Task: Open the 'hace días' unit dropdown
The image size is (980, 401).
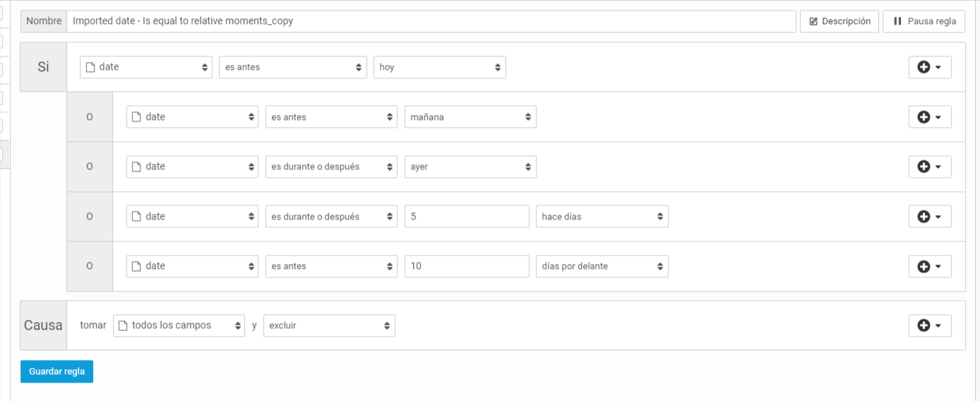Action: pos(602,217)
